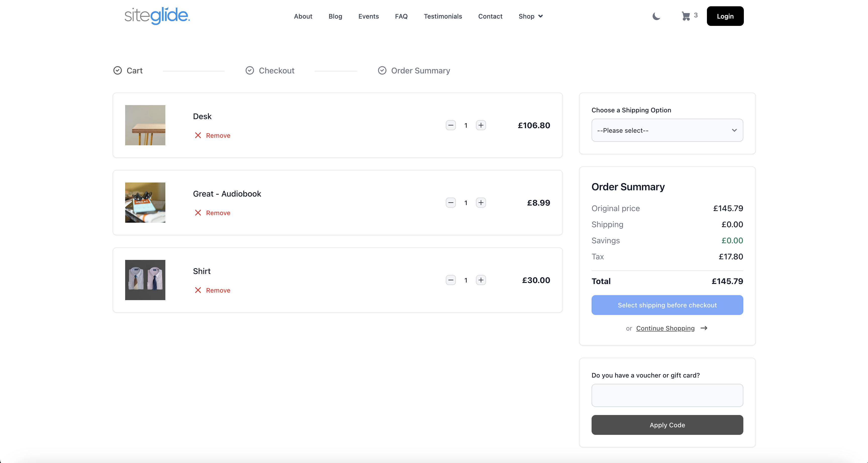Screen dimensions: 868x463
Task: Remove the Great - Audiobook item
Action: click(213, 213)
